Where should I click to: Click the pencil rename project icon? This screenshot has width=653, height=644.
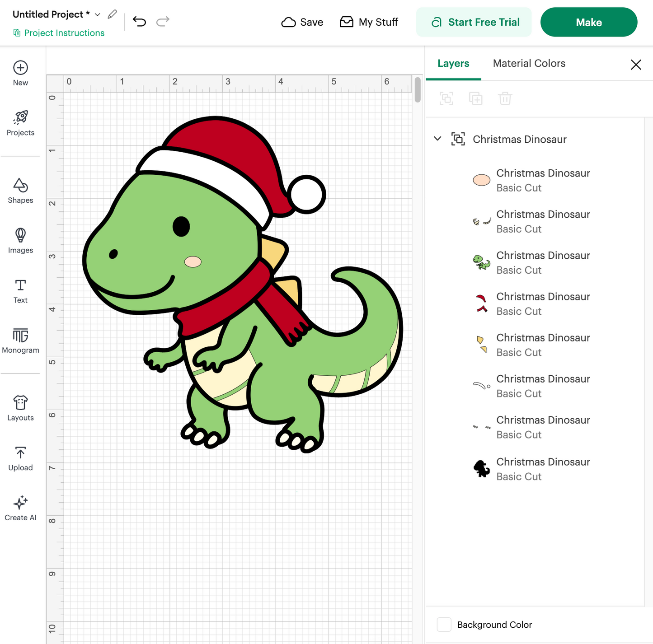113,14
